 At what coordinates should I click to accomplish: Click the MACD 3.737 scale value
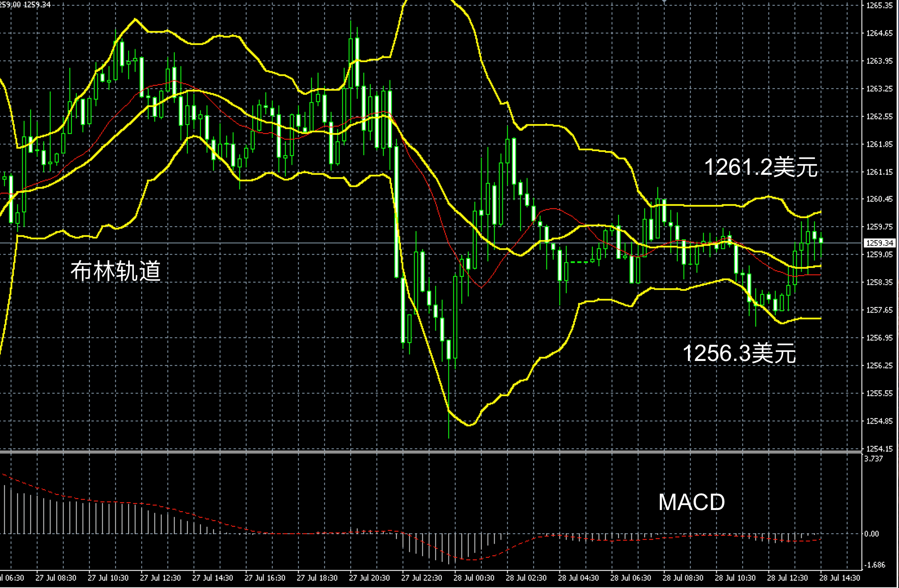tap(873, 459)
